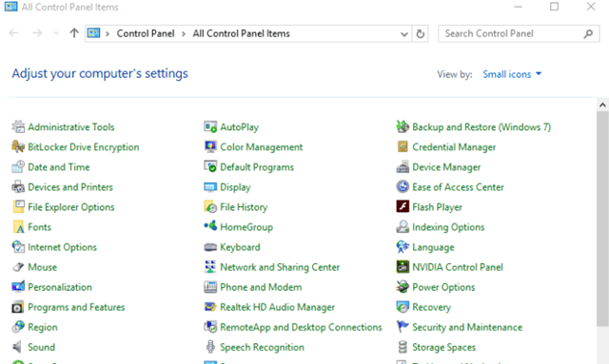Image resolution: width=609 pixels, height=364 pixels.
Task: Expand the chevron after Control Panel breadcrumb
Action: click(x=184, y=34)
